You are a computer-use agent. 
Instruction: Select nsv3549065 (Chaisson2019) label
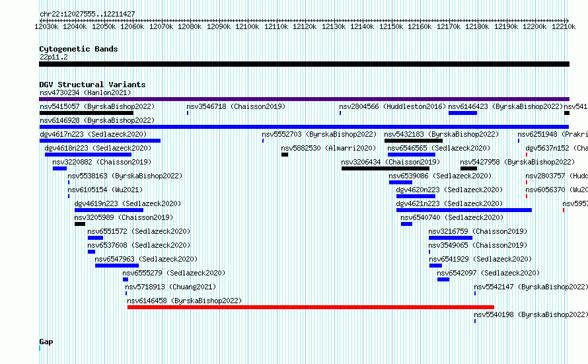point(478,245)
